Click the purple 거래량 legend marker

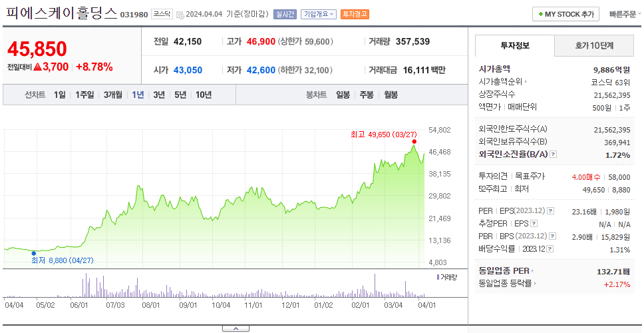(x=438, y=277)
